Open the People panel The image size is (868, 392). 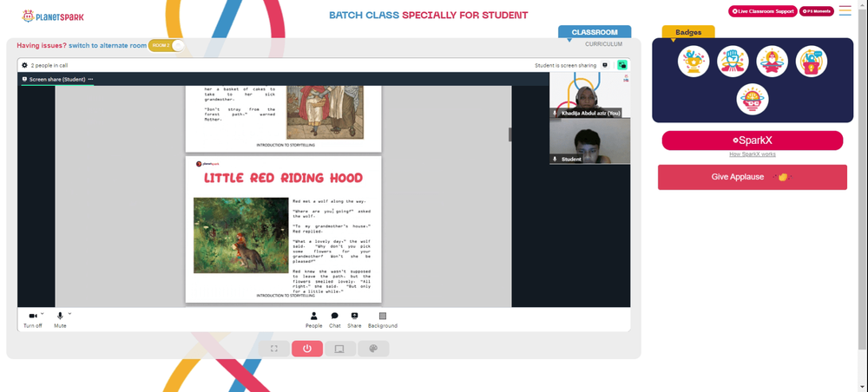[x=313, y=319]
